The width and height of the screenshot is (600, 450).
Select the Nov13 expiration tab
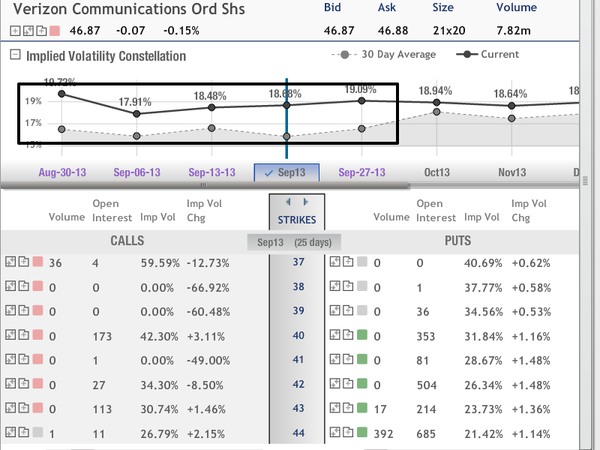512,173
